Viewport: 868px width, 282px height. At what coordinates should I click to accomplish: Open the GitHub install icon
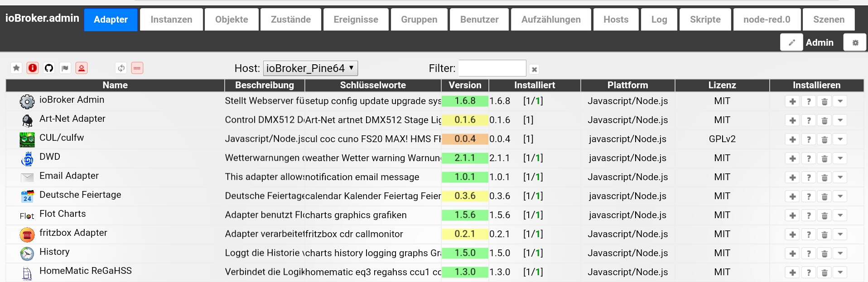click(x=49, y=68)
